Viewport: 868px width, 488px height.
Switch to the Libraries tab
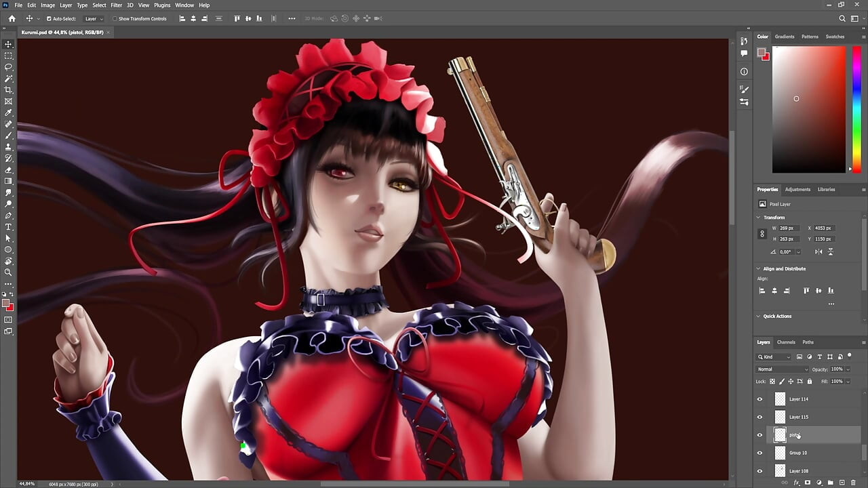(826, 190)
